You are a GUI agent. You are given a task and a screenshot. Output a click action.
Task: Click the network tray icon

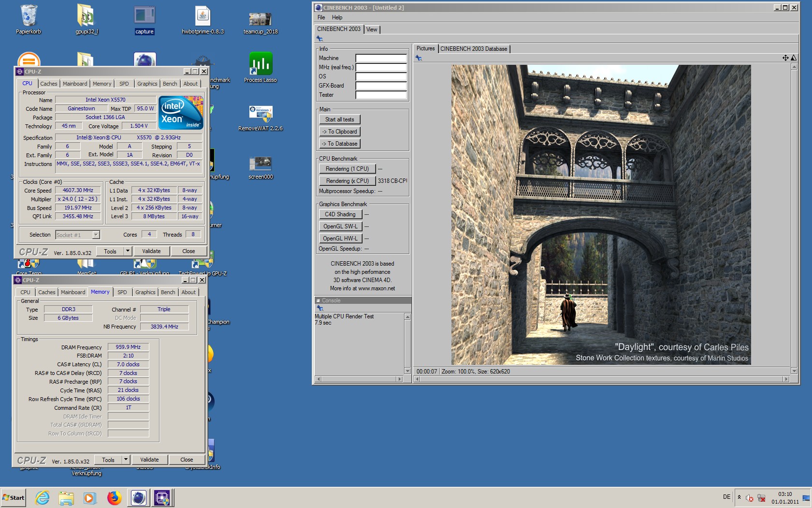761,498
